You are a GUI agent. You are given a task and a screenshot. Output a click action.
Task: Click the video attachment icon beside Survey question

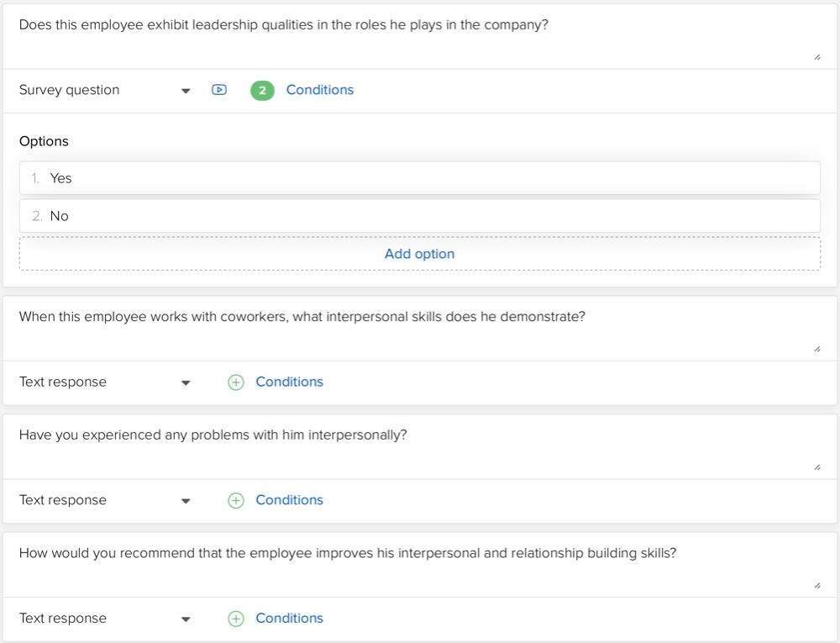point(219,89)
